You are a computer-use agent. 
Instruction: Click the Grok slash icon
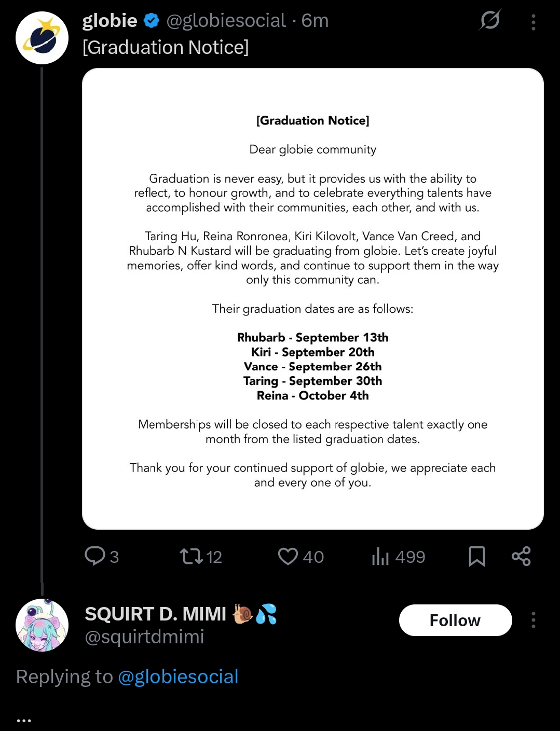pos(490,21)
